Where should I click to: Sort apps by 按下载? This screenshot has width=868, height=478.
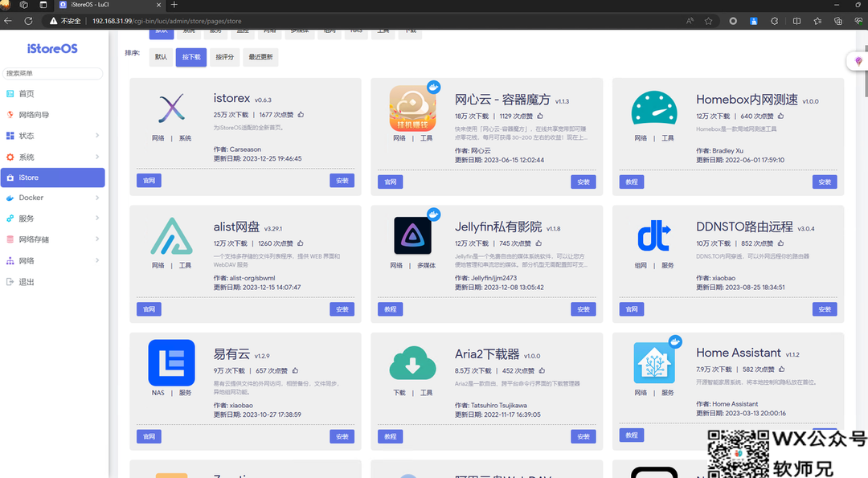pos(191,57)
